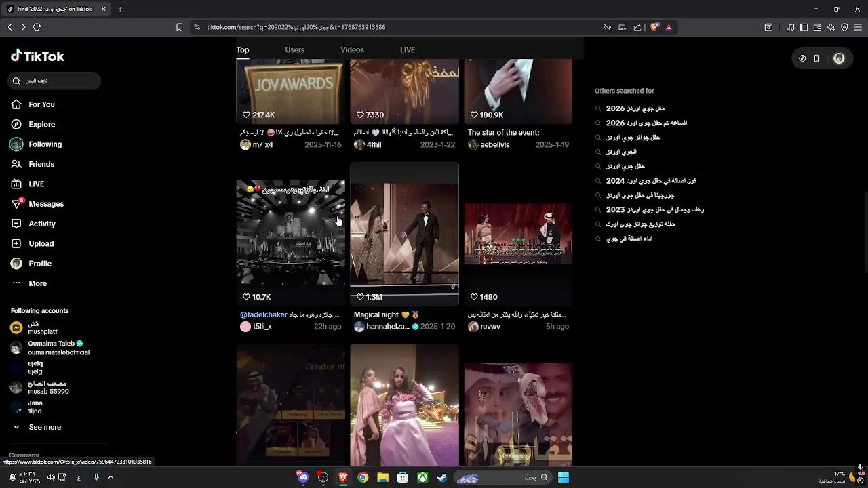This screenshot has width=868, height=488.
Task: Show hidden system tray icons
Action: coord(111,477)
